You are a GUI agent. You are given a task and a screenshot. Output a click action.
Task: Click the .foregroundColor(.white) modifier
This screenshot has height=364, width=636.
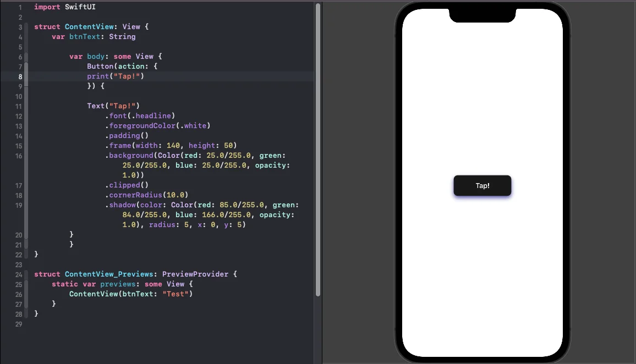158,126
